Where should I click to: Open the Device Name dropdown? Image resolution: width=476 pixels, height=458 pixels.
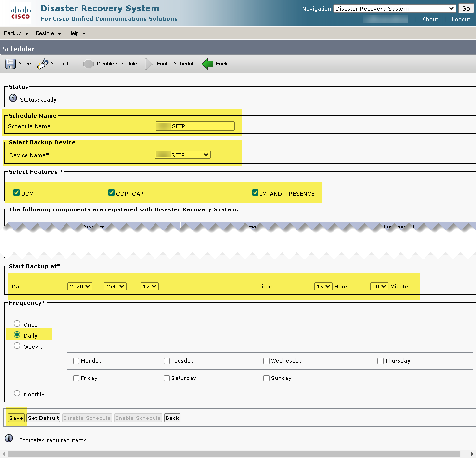[x=183, y=155]
